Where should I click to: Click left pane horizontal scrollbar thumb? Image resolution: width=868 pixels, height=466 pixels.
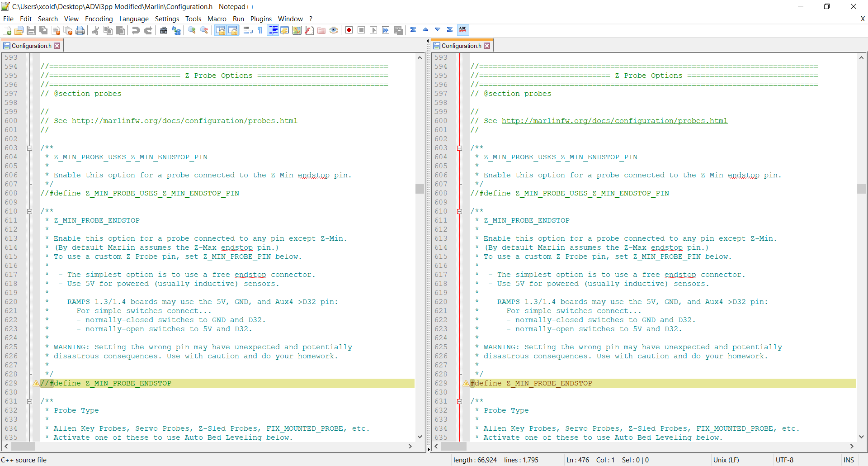(23, 446)
